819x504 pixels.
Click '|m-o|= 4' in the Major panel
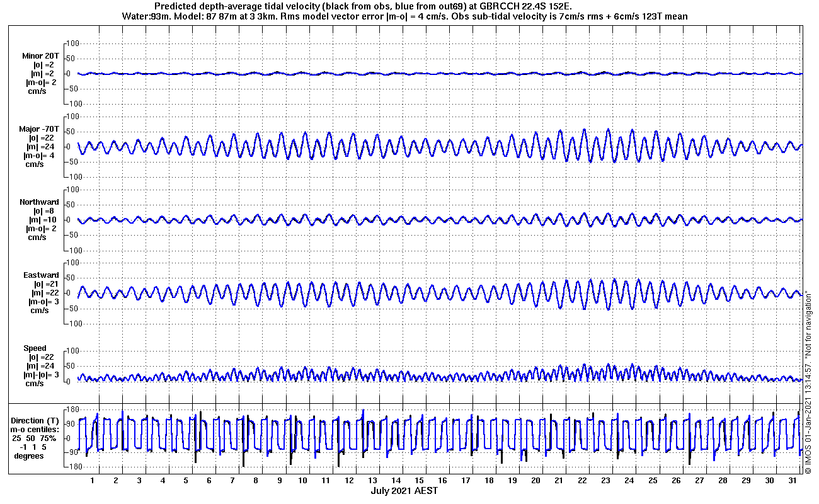pos(39,156)
